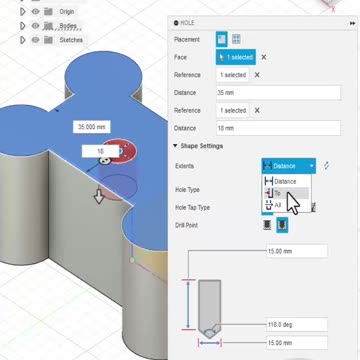Click the 35.000 mm dimension in viewport
The height and width of the screenshot is (360, 360).
click(92, 127)
